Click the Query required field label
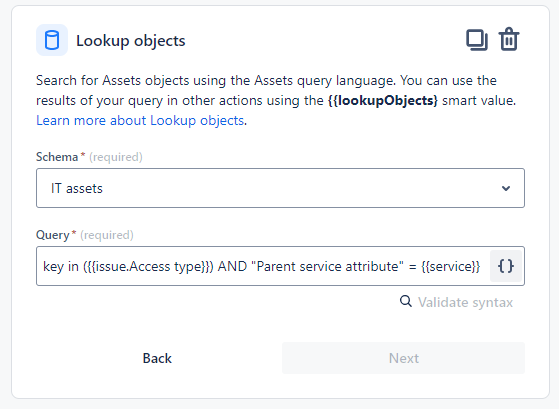The height and width of the screenshot is (409, 559). point(85,235)
